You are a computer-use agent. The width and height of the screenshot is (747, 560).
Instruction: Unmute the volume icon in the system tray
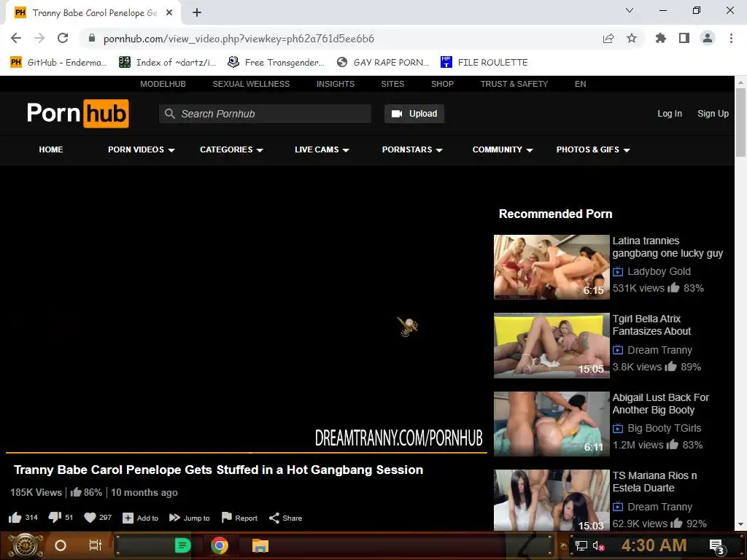click(598, 545)
